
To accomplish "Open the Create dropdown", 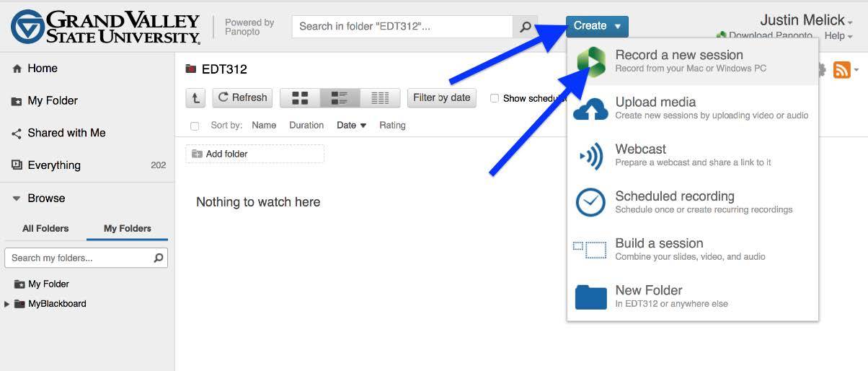I will tap(597, 26).
